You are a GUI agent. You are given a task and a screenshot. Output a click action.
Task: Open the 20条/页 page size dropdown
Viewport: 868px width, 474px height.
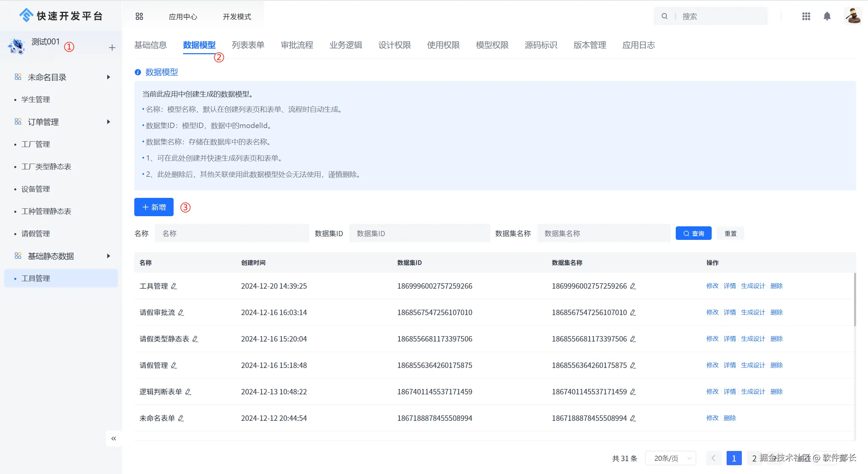pyautogui.click(x=670, y=458)
